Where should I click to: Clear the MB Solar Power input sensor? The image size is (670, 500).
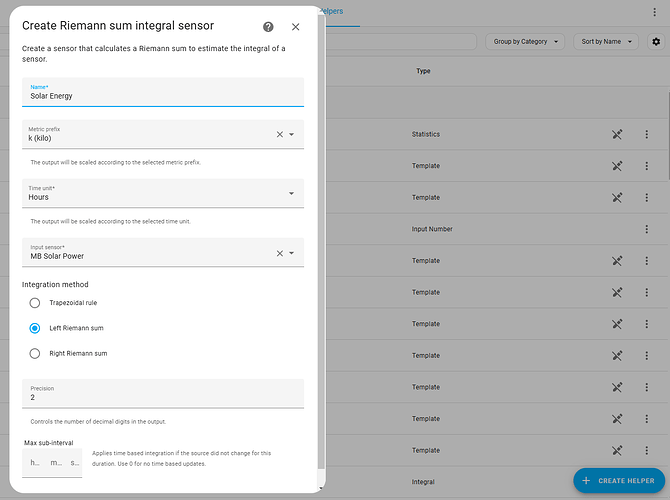(279, 253)
